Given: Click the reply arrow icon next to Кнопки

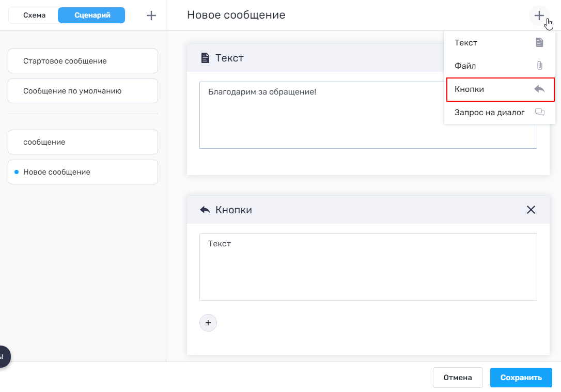Looking at the screenshot, I should point(539,89).
